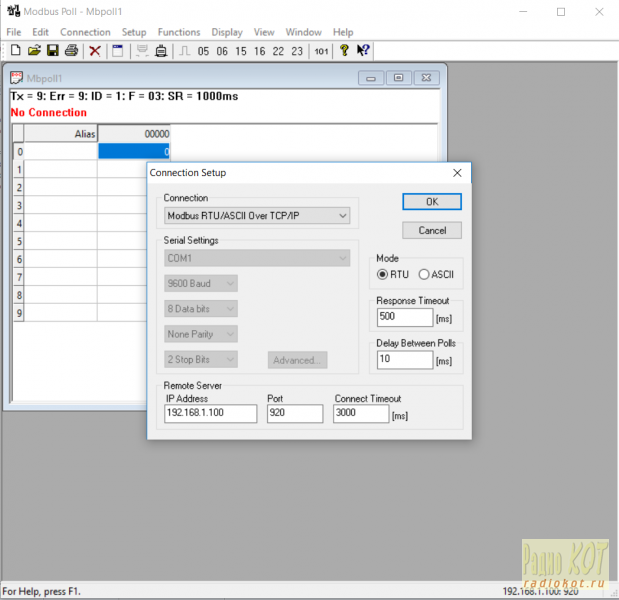Open the Connection menu

click(85, 32)
